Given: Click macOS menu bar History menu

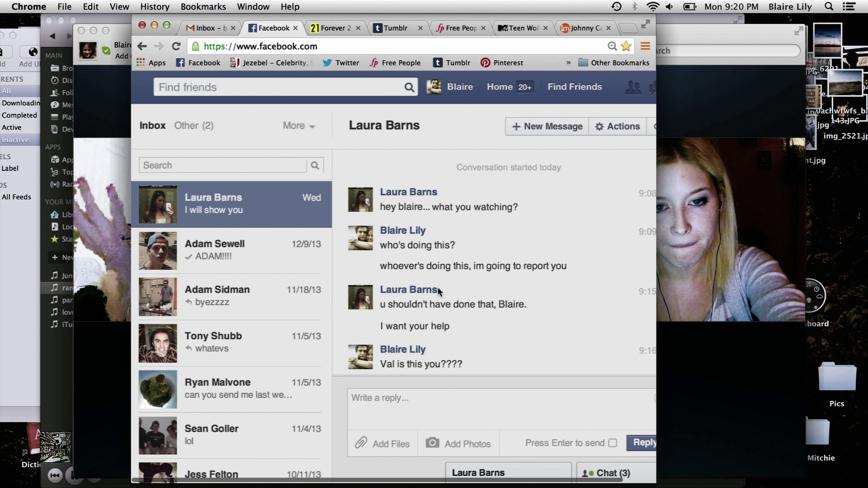Looking at the screenshot, I should [x=155, y=7].
